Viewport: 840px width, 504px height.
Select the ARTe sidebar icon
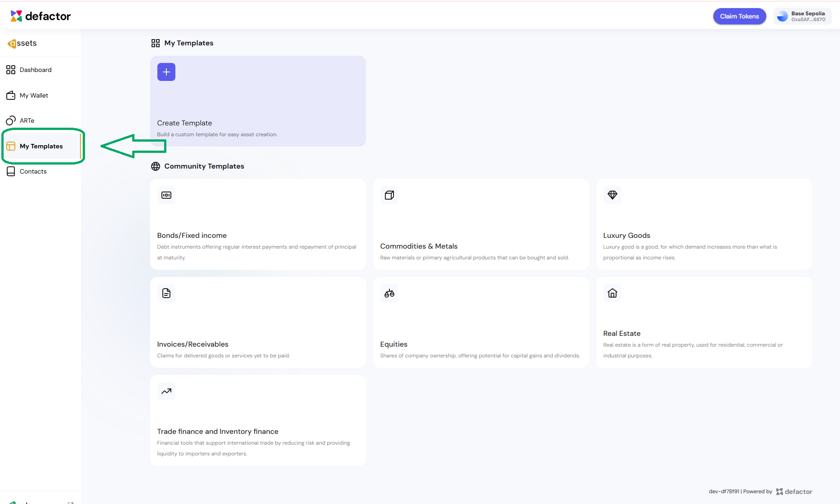11,120
